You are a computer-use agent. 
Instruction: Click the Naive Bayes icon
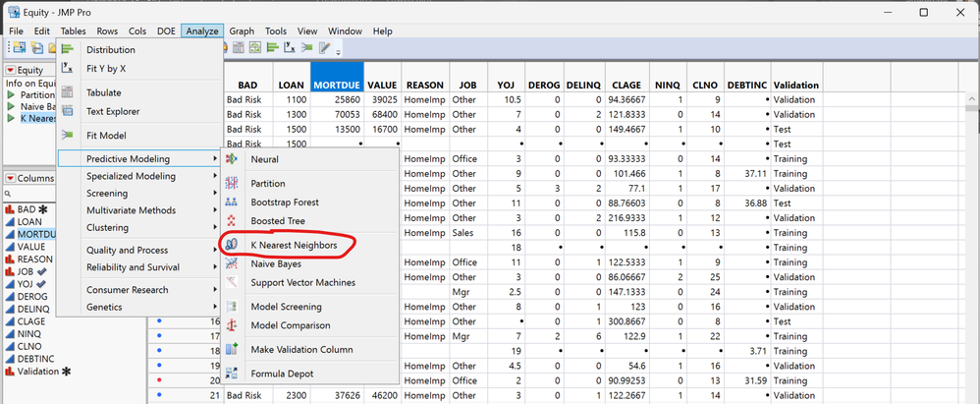click(232, 263)
